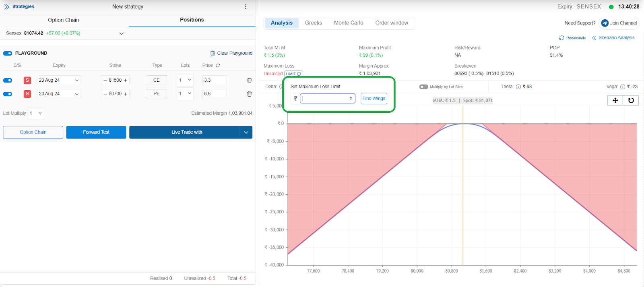Image resolution: width=644 pixels, height=287 pixels.
Task: Click the Option Chain button below positions
Action: [33, 132]
